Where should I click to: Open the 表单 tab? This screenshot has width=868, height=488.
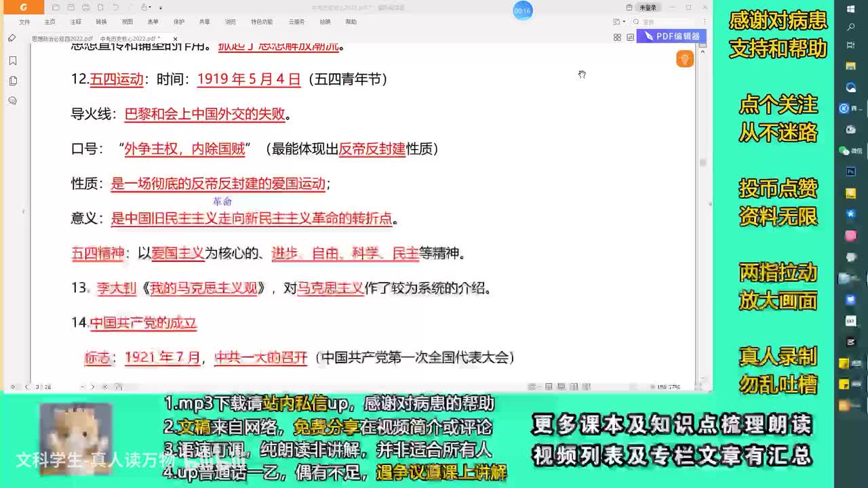(153, 22)
